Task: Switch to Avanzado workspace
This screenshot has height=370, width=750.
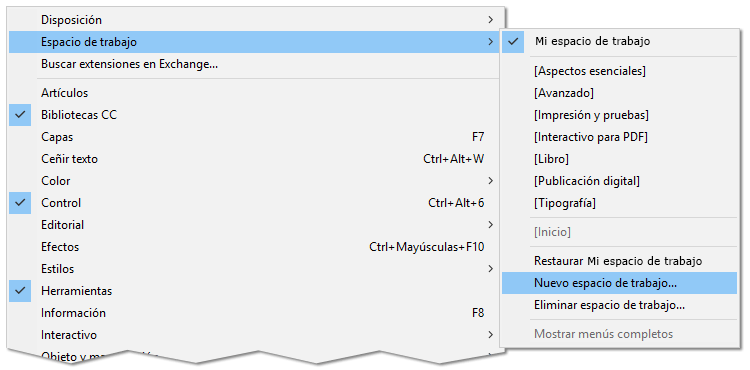Action: click(619, 93)
